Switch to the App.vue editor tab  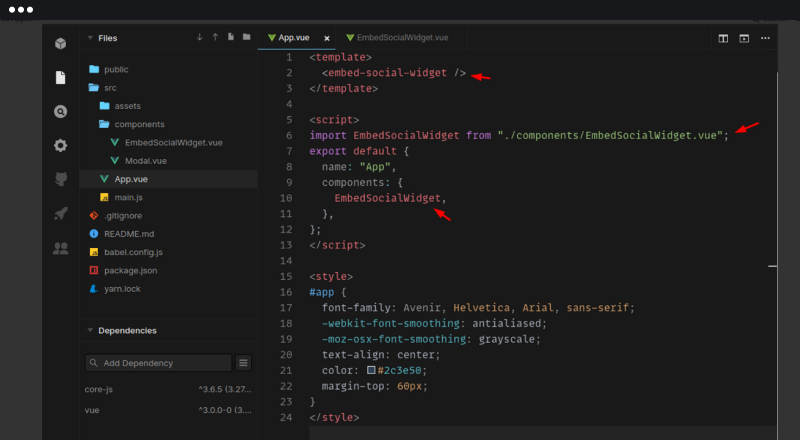click(x=294, y=38)
